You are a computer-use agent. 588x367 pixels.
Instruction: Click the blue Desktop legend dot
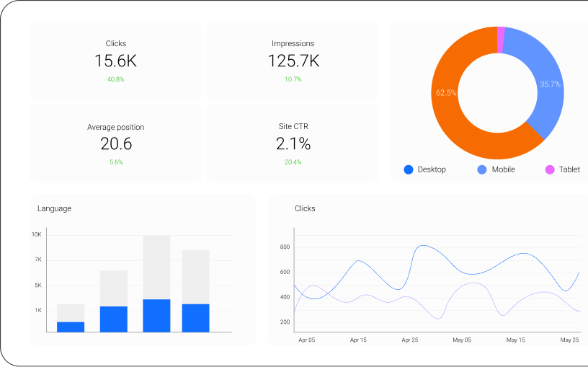pyautogui.click(x=409, y=169)
